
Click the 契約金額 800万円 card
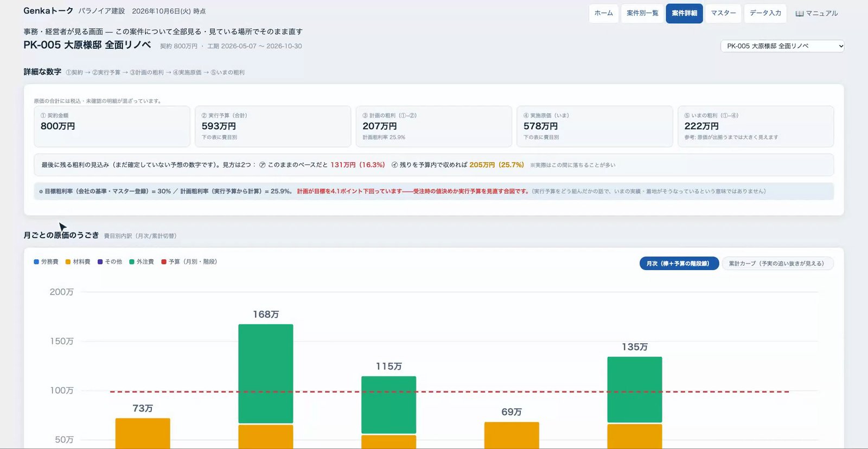pyautogui.click(x=112, y=126)
